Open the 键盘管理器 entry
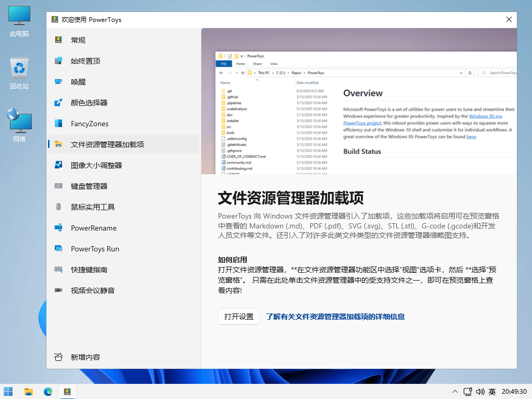 click(124, 186)
